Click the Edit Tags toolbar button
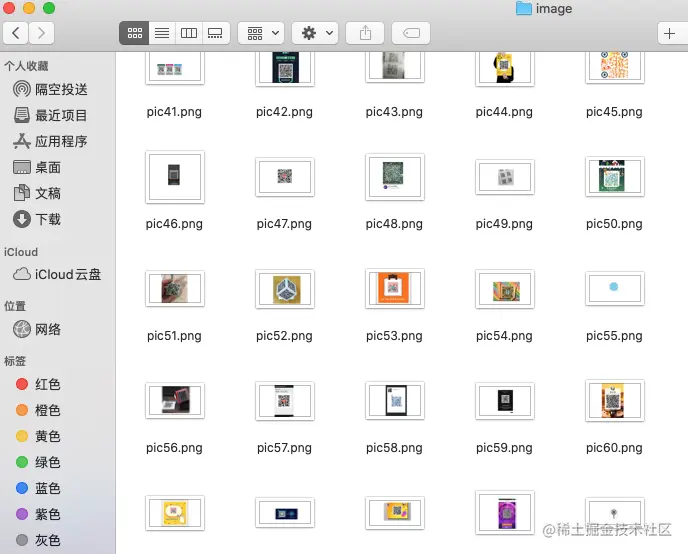 coord(411,33)
